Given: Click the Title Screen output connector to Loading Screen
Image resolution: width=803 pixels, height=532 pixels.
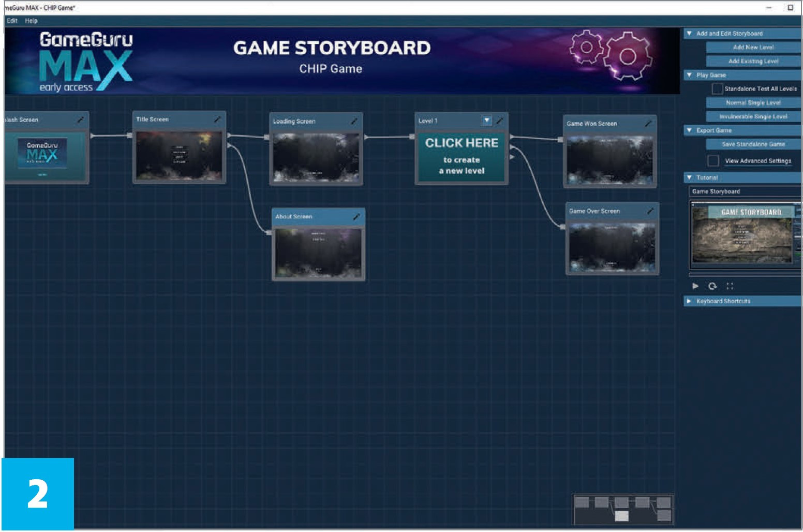Looking at the screenshot, I should point(229,136).
